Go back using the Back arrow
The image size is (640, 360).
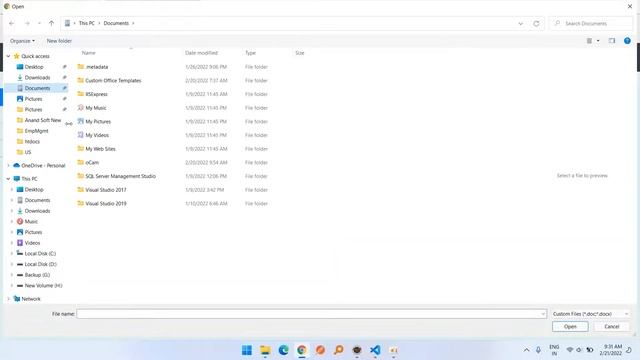coord(11,23)
